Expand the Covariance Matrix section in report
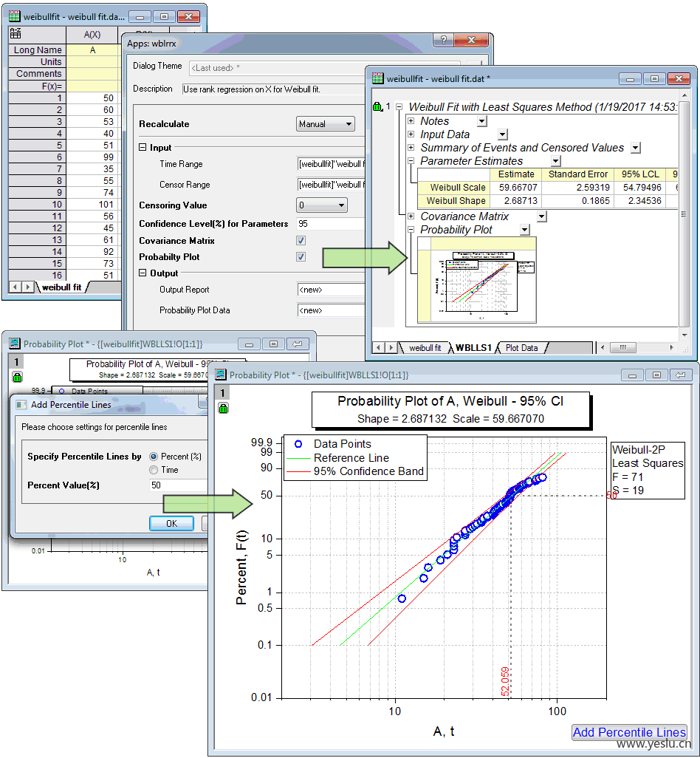Viewport: 700px width, 758px height. [x=411, y=216]
